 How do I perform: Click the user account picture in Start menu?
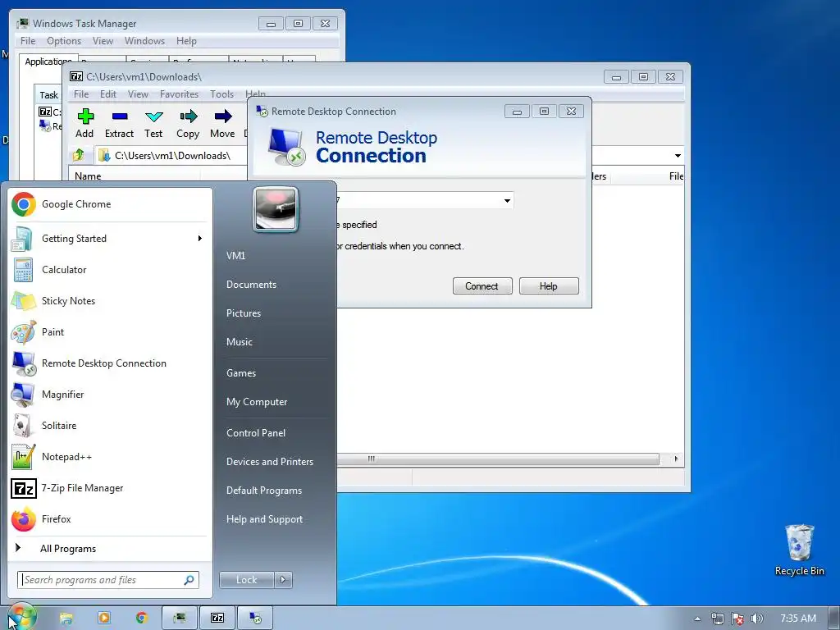click(276, 209)
